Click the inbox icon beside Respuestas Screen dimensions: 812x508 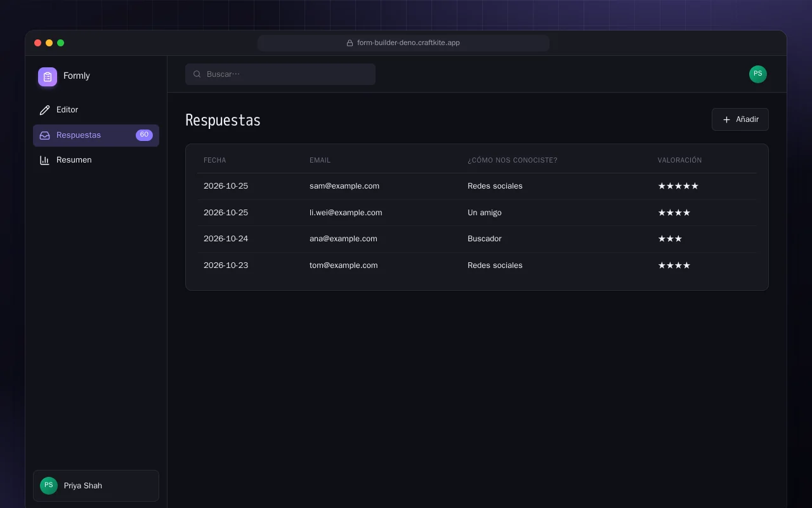click(44, 135)
